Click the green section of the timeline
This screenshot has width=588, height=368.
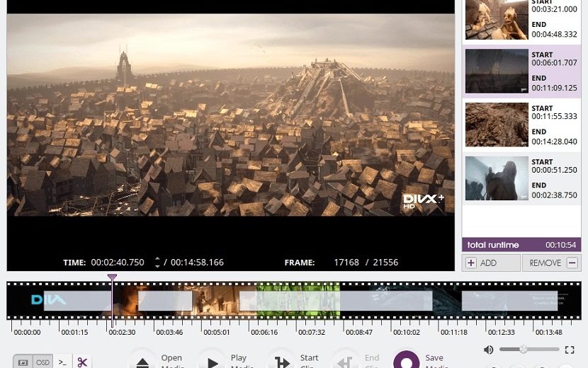(x=298, y=301)
